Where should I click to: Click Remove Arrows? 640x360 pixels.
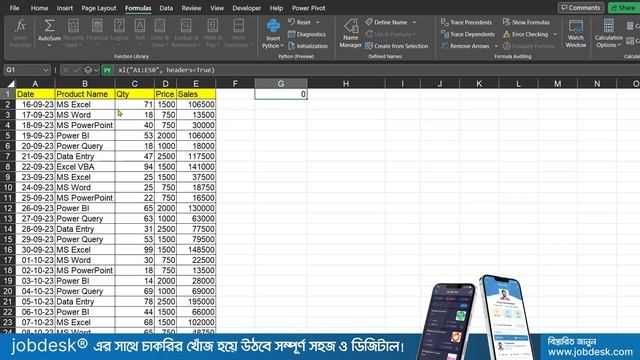click(465, 46)
